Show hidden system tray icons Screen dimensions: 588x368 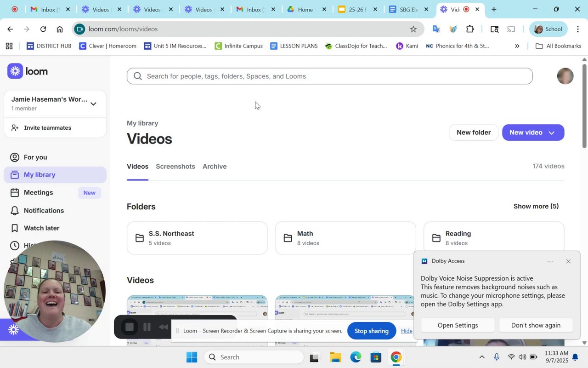[482, 357]
